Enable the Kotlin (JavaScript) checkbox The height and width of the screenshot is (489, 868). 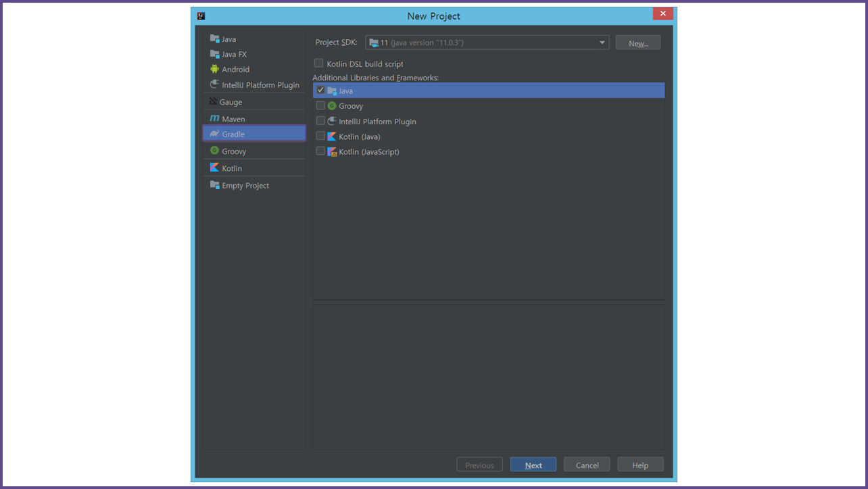pyautogui.click(x=320, y=151)
